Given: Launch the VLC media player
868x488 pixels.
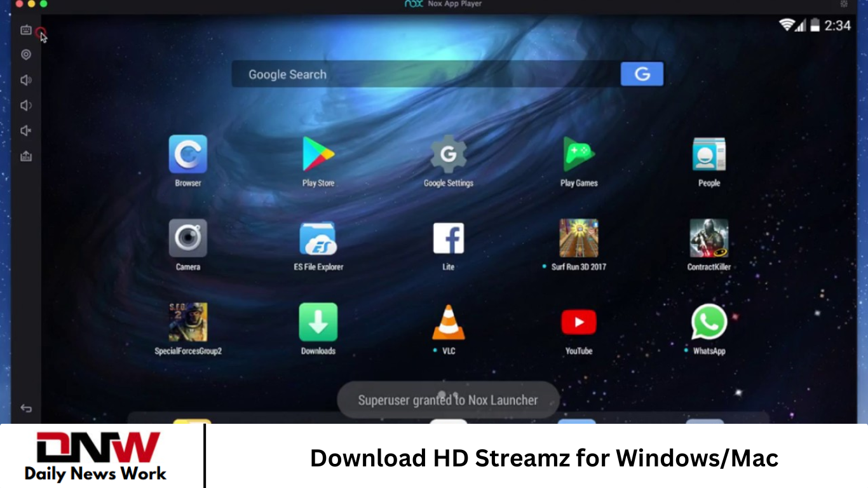Looking at the screenshot, I should coord(449,322).
